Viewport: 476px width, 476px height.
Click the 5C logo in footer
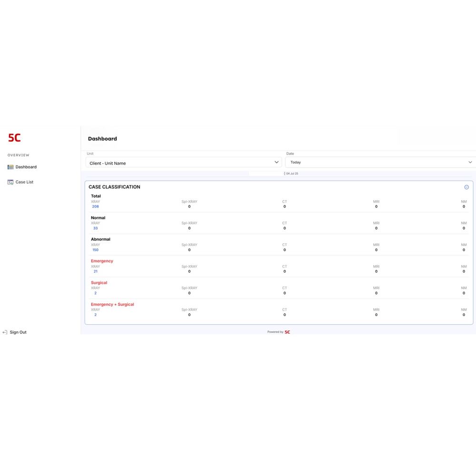[288, 332]
